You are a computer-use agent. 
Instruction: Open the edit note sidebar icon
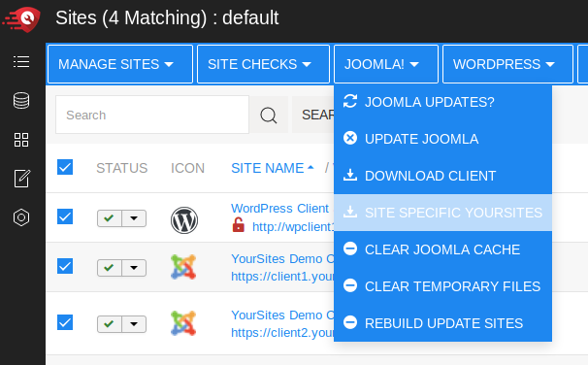[x=21, y=179]
